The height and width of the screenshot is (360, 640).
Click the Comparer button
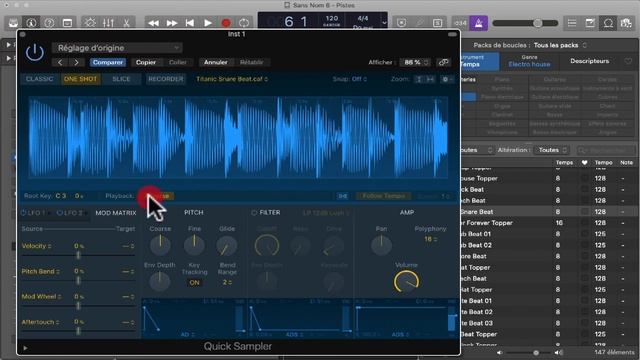pos(108,62)
